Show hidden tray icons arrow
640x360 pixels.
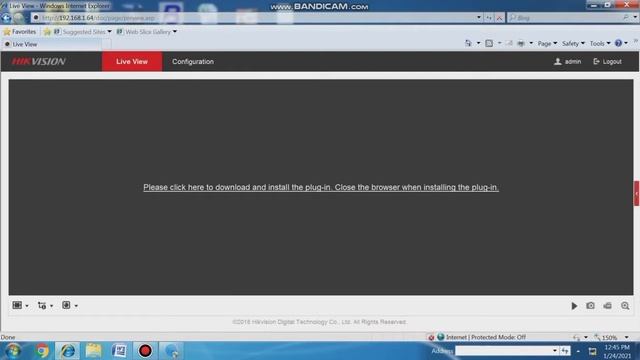coord(578,351)
